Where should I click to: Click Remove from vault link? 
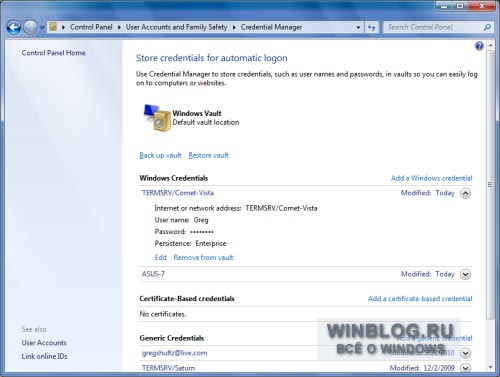point(203,257)
